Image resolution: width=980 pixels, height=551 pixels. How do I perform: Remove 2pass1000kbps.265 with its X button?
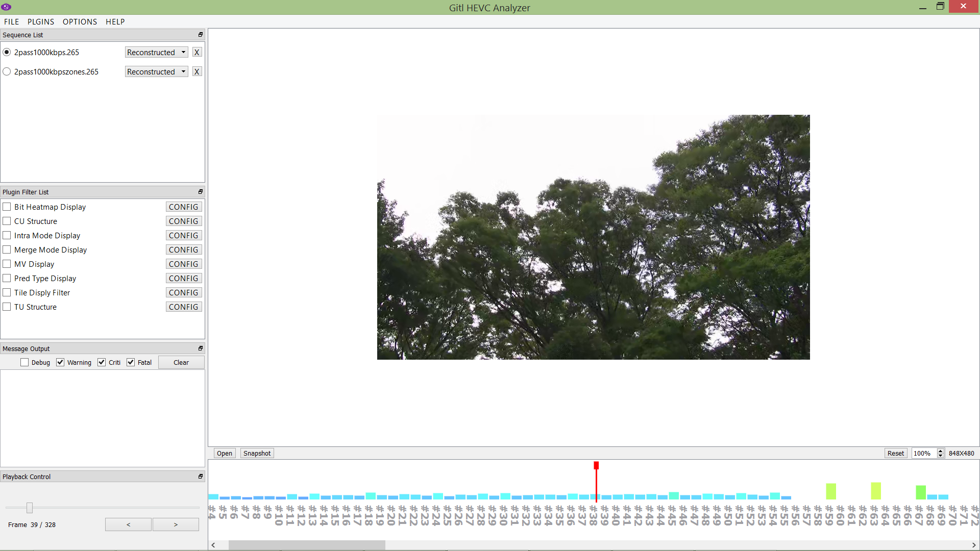[197, 53]
